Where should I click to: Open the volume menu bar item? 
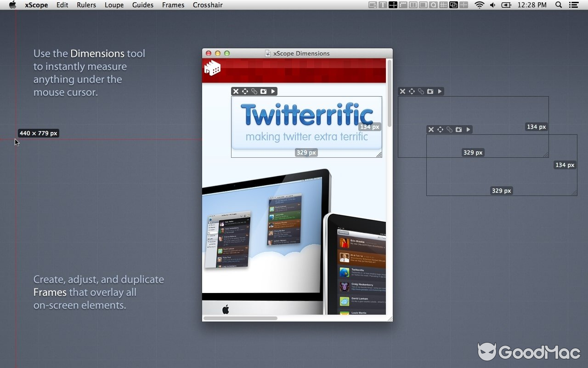(x=492, y=5)
